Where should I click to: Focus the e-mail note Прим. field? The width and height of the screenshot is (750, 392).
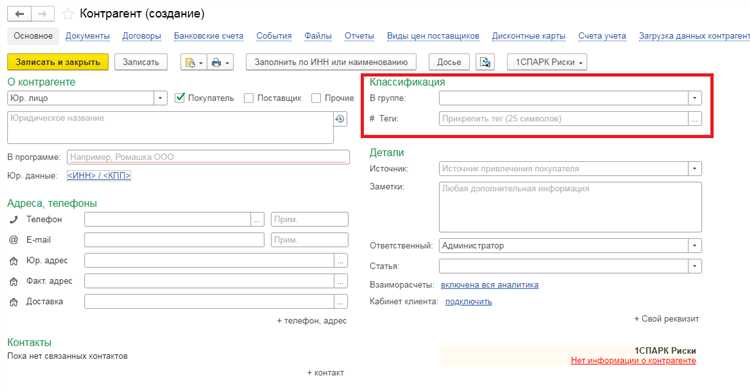point(309,240)
